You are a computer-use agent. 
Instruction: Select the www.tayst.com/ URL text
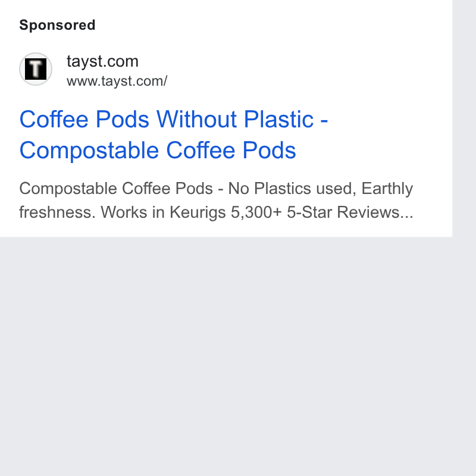[117, 82]
